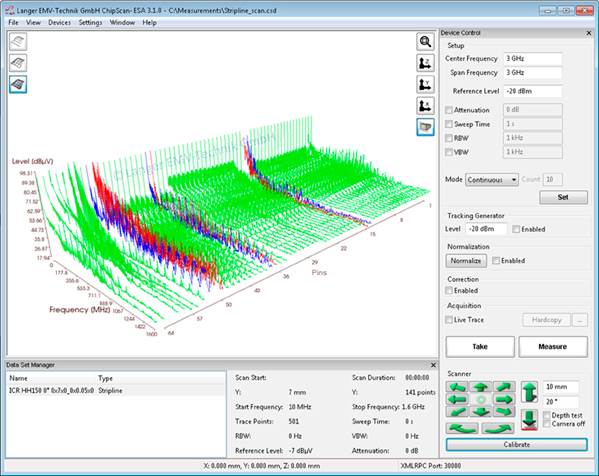This screenshot has height=476, width=599.
Task: Enable the Tracking Generator checkbox
Action: click(x=516, y=229)
